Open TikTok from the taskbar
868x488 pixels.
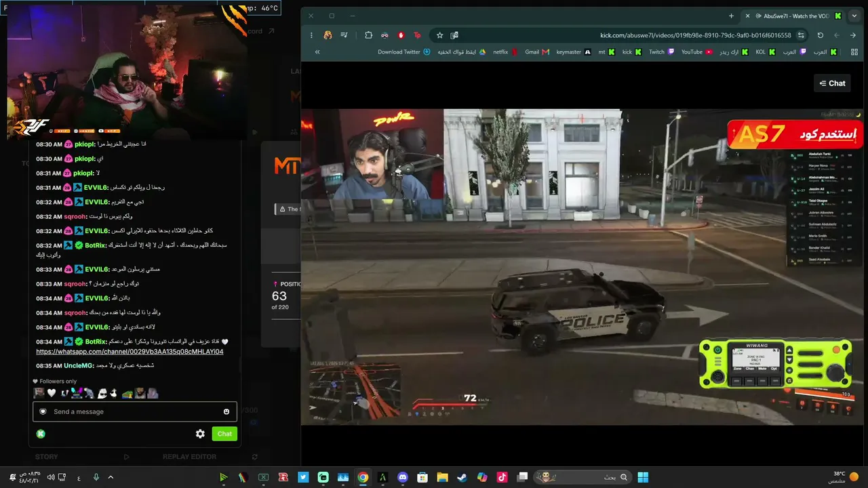pos(502,477)
